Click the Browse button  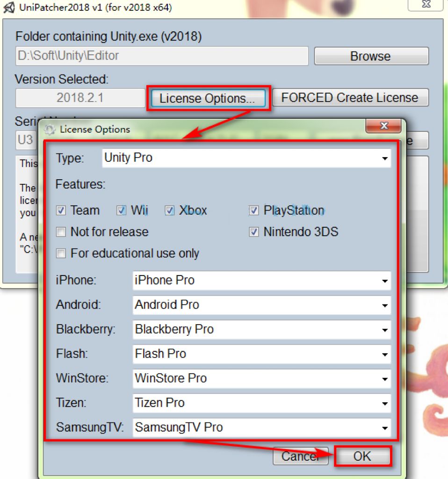click(x=371, y=56)
